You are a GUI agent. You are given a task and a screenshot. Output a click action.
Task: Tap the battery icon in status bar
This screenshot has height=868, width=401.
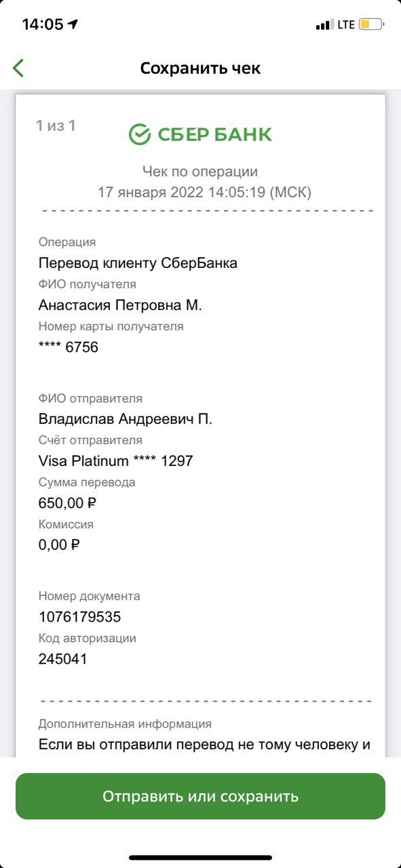[372, 25]
